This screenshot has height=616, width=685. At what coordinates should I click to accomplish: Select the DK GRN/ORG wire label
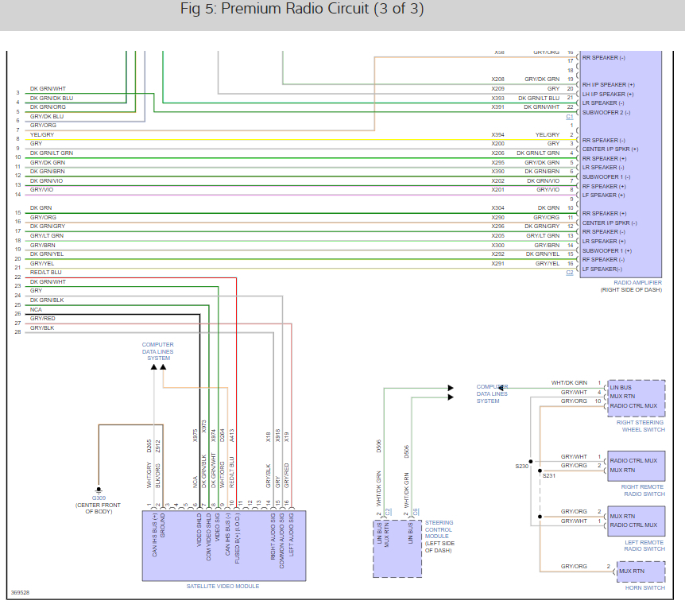coord(48,107)
